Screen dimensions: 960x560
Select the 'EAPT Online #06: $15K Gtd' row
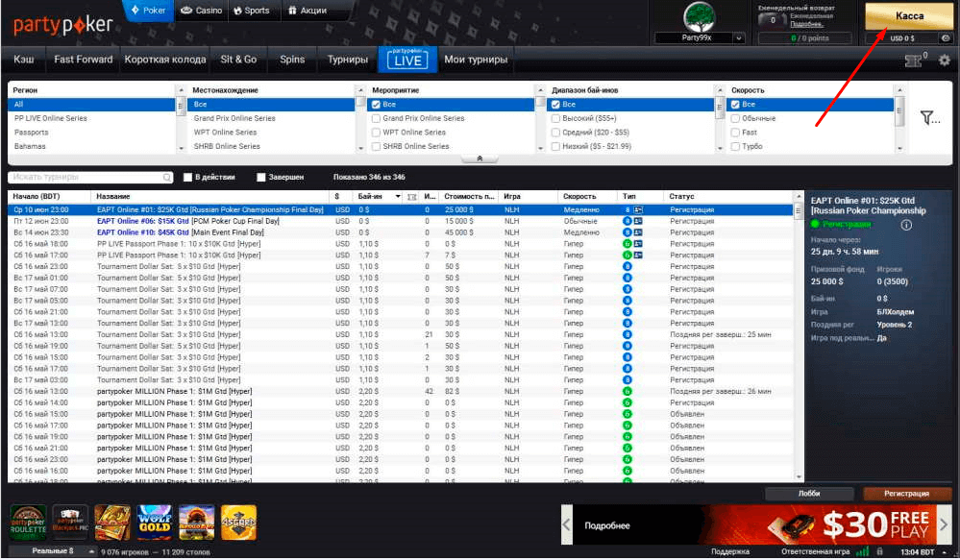401,221
